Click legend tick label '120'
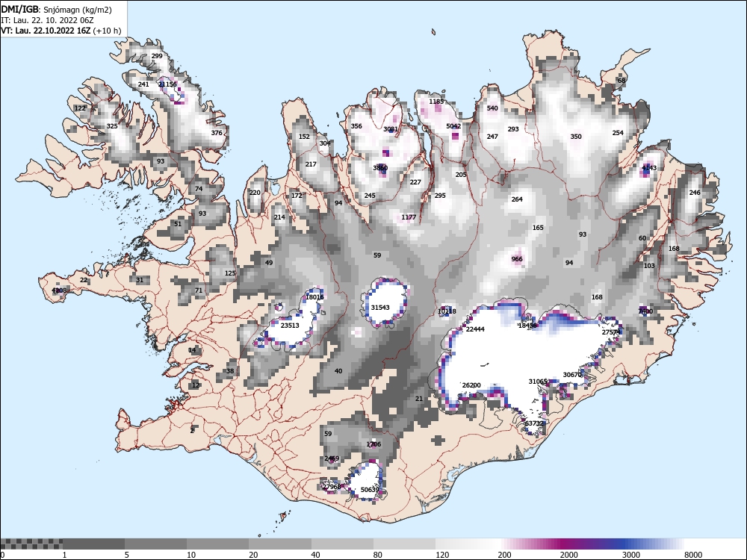Viewport: 747px width, 560px height. (x=441, y=555)
